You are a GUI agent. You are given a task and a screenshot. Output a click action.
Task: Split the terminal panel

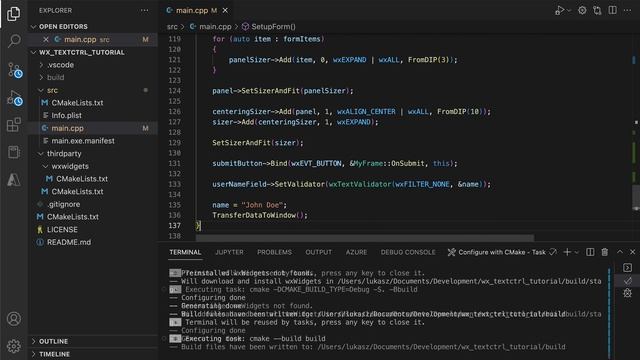(x=590, y=252)
